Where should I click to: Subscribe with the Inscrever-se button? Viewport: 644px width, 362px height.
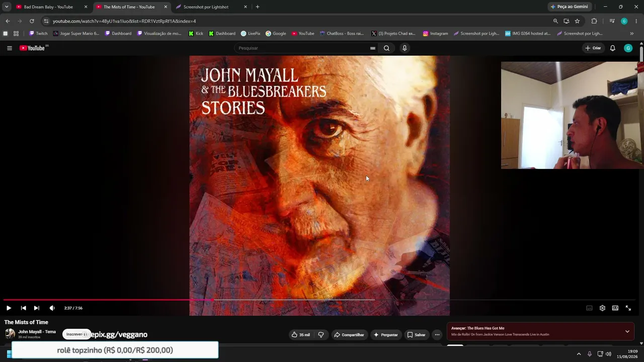coord(76,334)
